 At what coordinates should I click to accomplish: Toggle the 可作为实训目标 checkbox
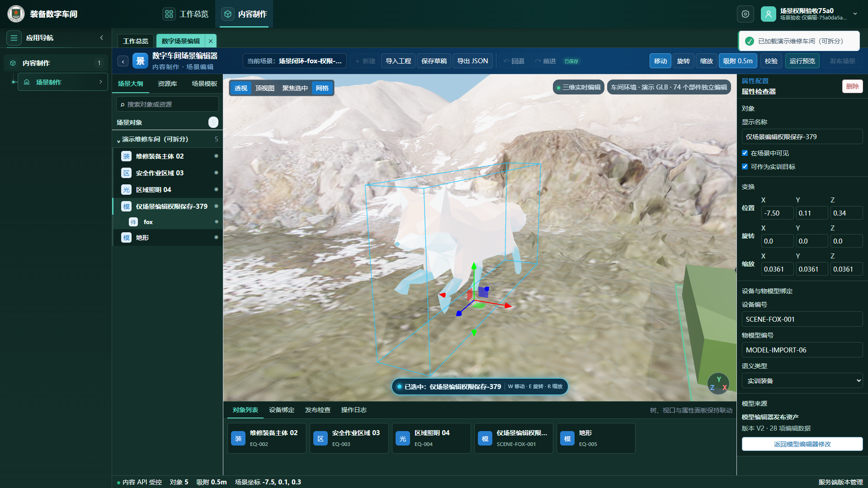(745, 167)
